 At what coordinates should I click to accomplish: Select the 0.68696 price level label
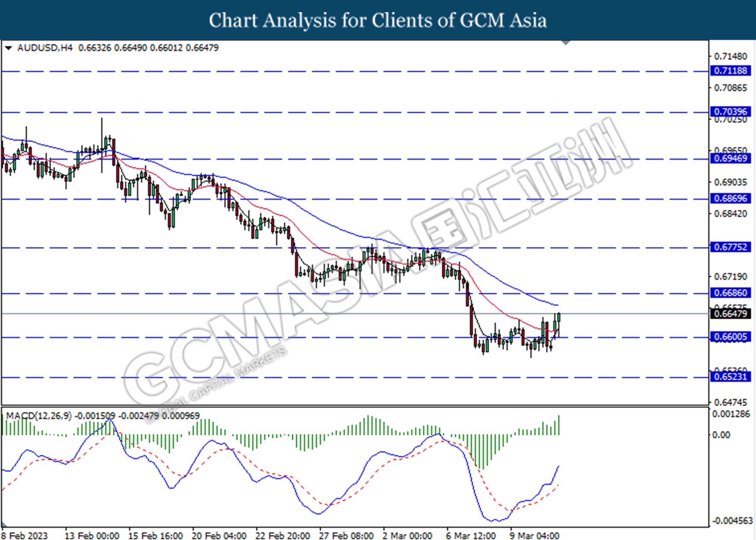click(x=730, y=199)
